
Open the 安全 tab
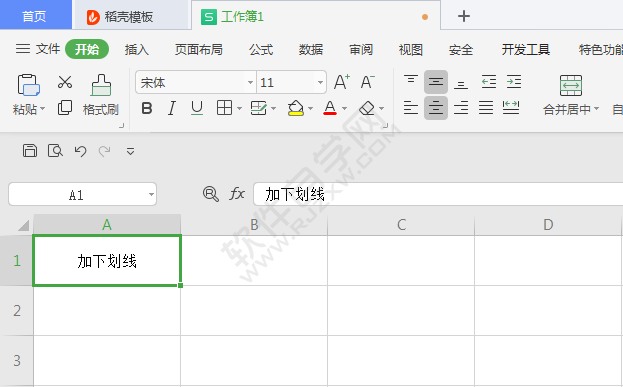(x=461, y=50)
